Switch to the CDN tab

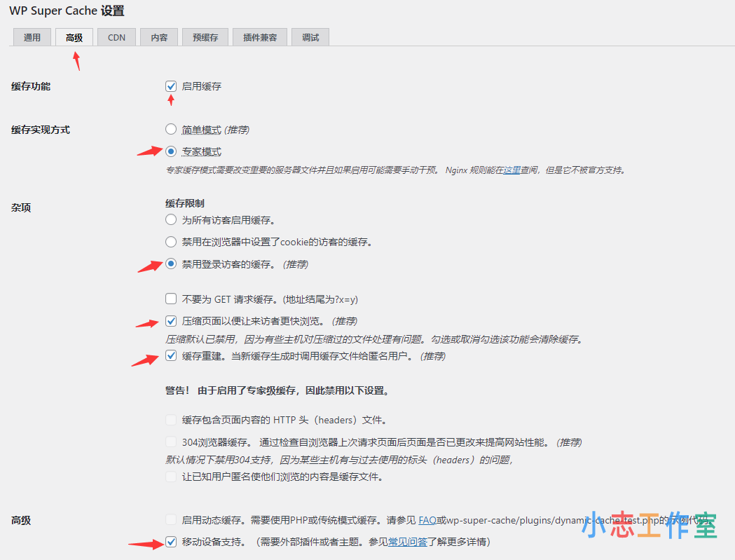116,36
